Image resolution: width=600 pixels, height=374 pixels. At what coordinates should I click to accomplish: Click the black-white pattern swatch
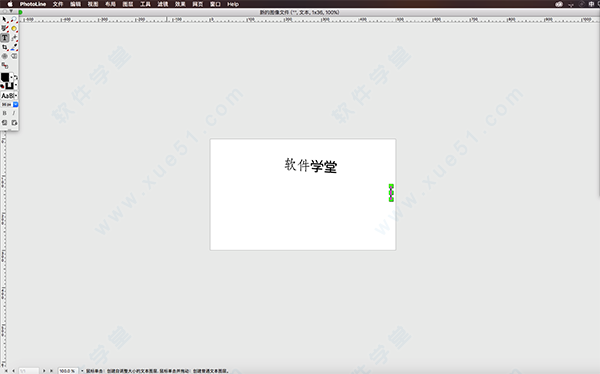point(10,85)
